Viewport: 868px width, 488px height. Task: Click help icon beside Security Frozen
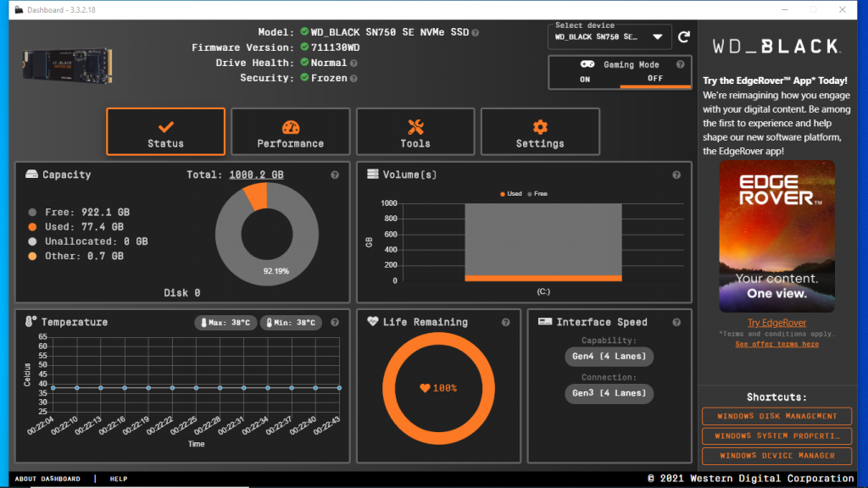point(353,78)
